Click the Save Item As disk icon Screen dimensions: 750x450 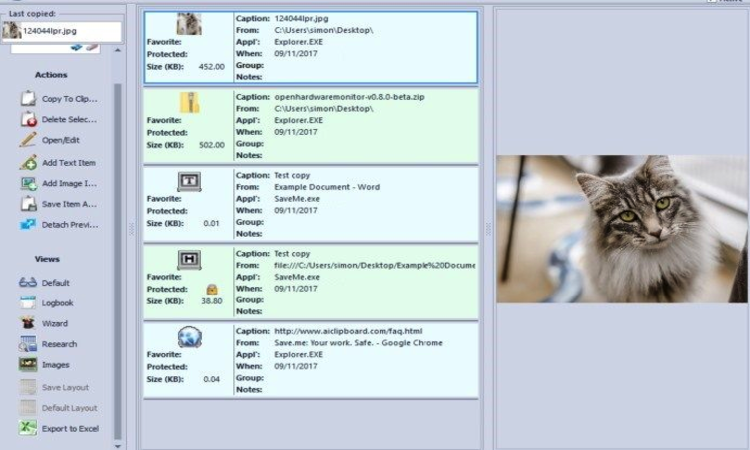(27, 204)
